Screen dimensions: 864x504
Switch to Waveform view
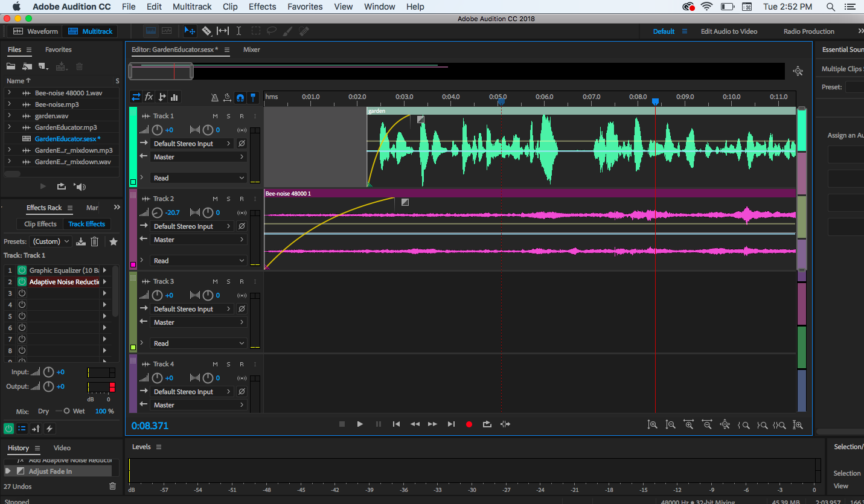click(x=36, y=31)
